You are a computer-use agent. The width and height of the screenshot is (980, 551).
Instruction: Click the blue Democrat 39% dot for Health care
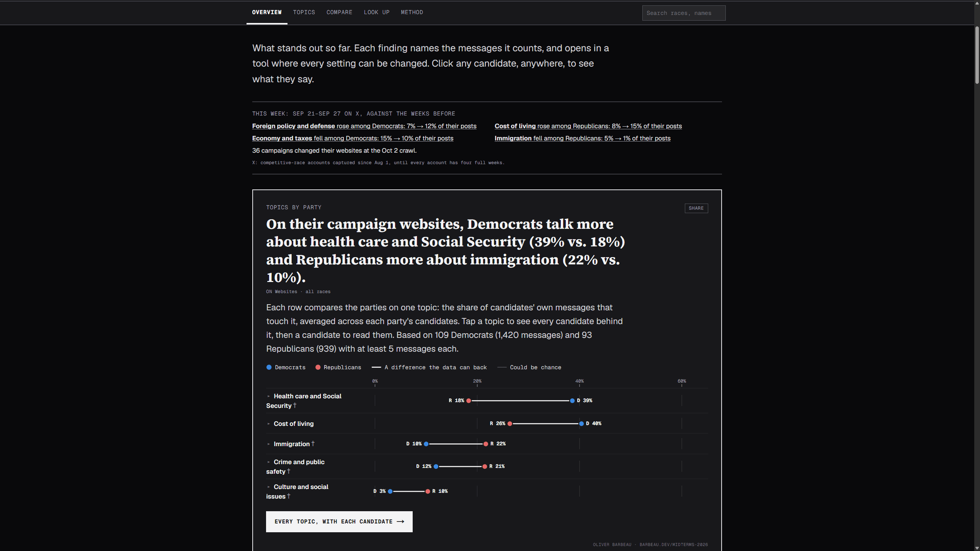(572, 401)
